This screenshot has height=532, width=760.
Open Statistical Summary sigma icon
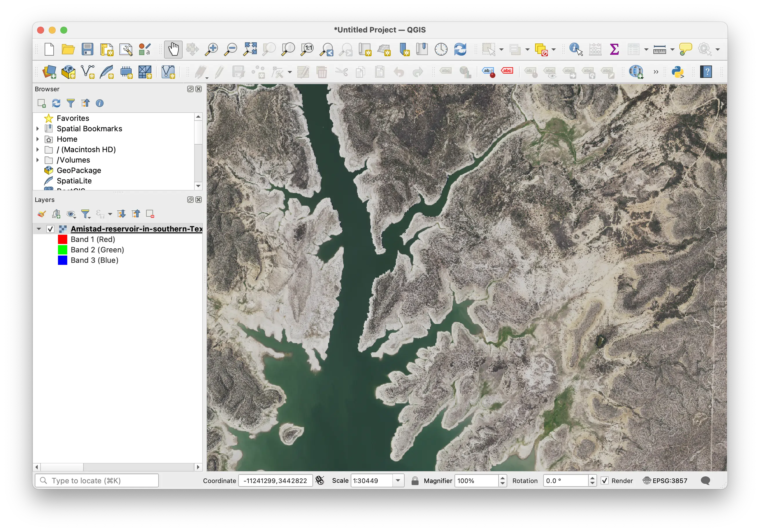(x=614, y=50)
